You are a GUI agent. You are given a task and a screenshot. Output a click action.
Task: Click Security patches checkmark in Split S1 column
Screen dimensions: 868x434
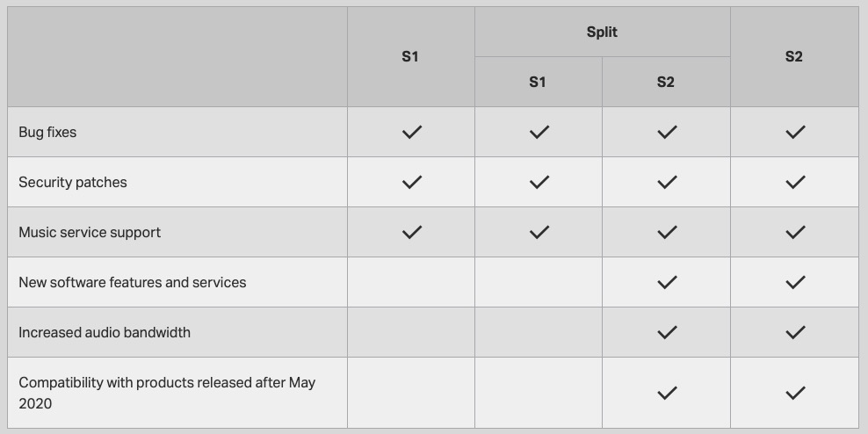click(x=539, y=182)
